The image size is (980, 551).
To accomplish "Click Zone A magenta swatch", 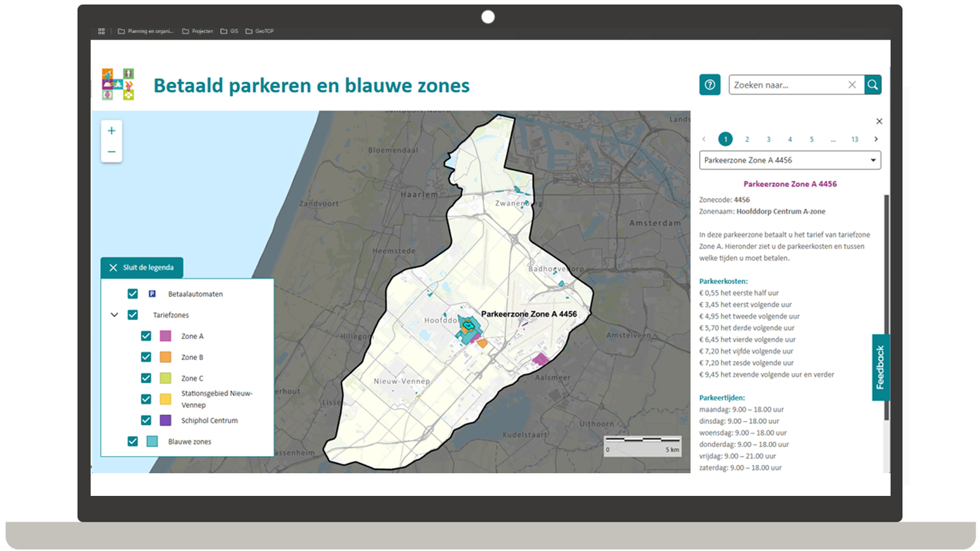I will [x=165, y=336].
